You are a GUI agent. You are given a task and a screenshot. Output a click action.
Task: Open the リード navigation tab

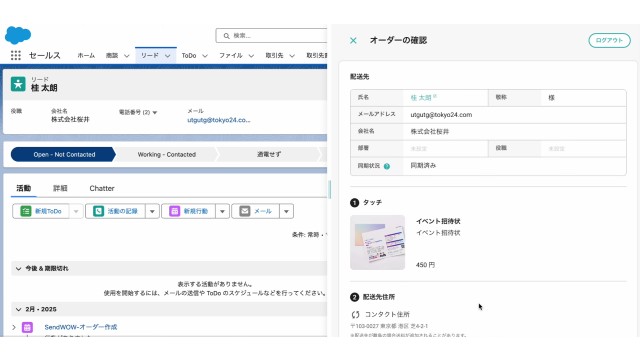coord(149,56)
